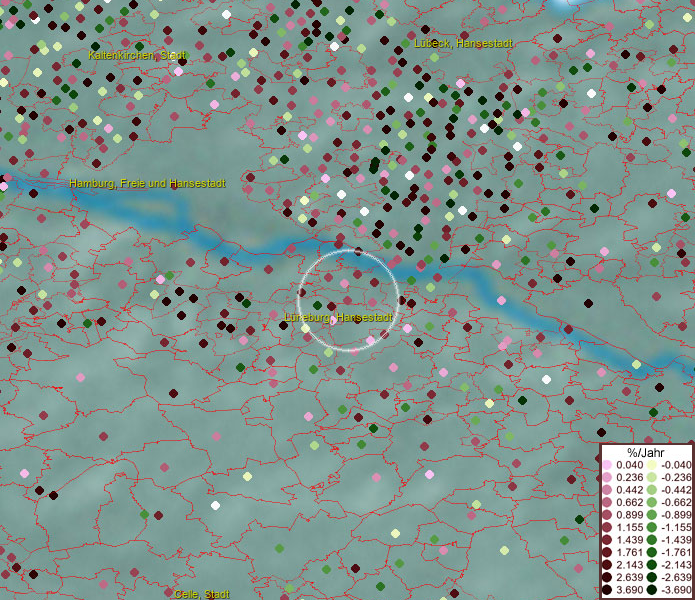This screenshot has height=600, width=695.
Task: Click the green legend swatch for -1.439
Action: click(652, 540)
